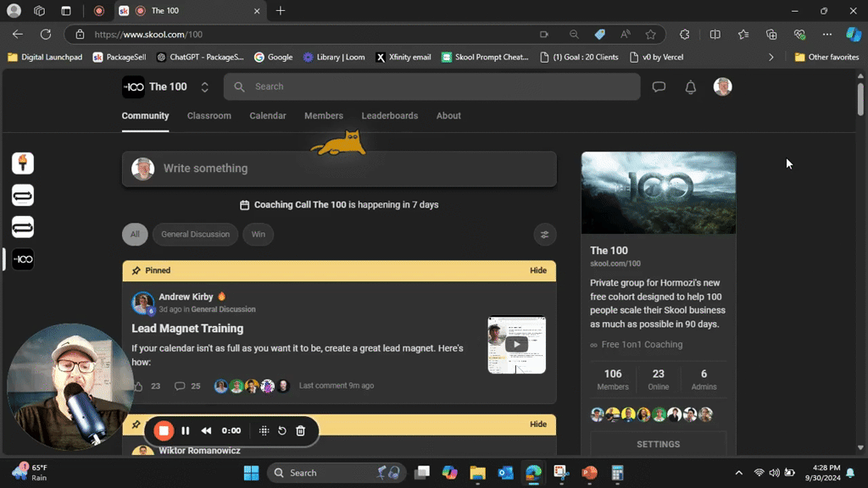Screen dimensions: 868x488
Task: Open the notifications bell
Action: 690,86
